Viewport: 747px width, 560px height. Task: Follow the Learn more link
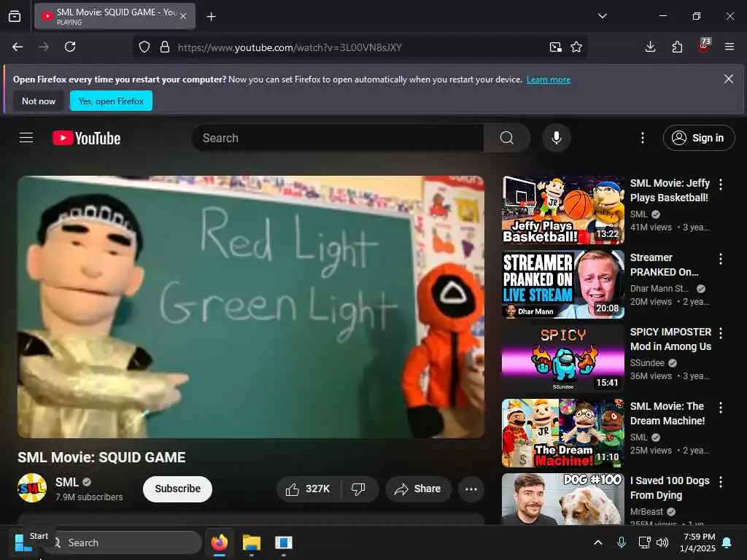pyautogui.click(x=549, y=79)
